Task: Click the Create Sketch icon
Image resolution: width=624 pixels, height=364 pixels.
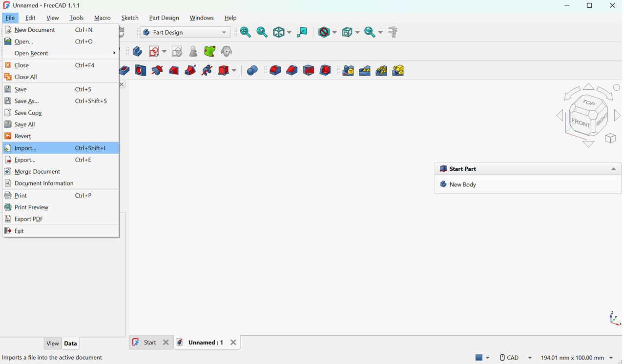Action: [x=154, y=51]
